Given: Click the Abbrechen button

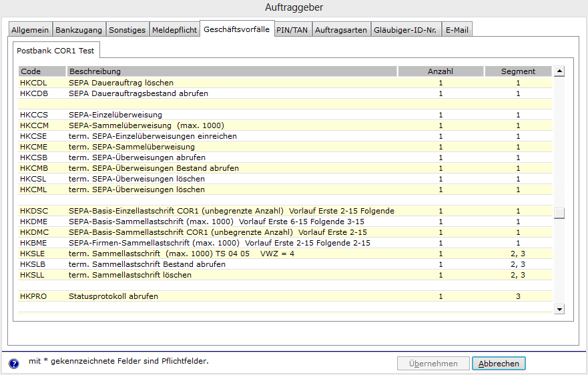Looking at the screenshot, I should pyautogui.click(x=499, y=364).
